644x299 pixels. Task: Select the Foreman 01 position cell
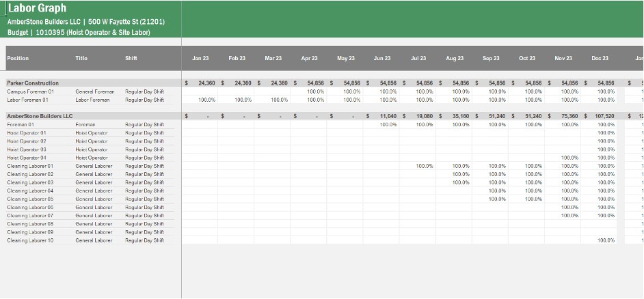click(x=21, y=125)
